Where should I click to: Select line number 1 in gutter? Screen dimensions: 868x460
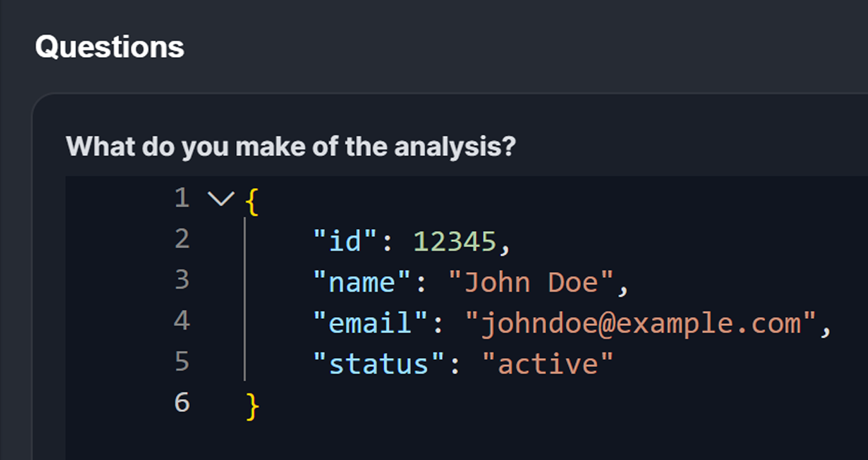pyautogui.click(x=182, y=198)
